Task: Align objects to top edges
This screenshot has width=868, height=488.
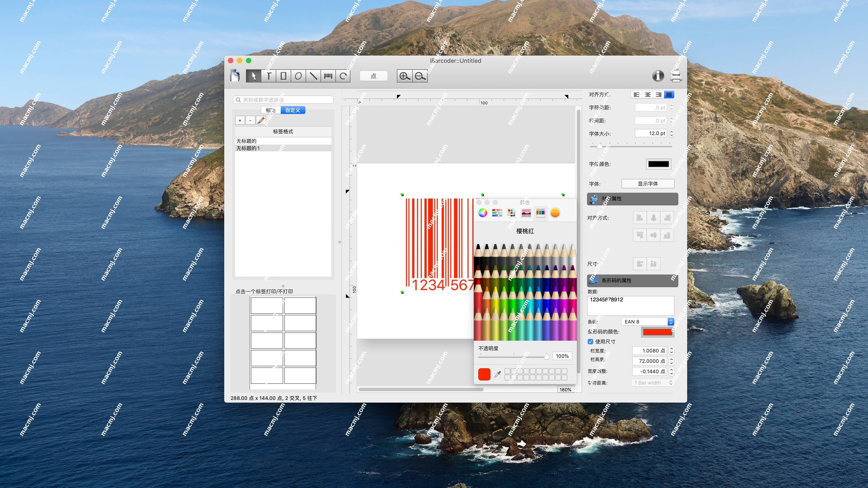Action: tap(639, 235)
